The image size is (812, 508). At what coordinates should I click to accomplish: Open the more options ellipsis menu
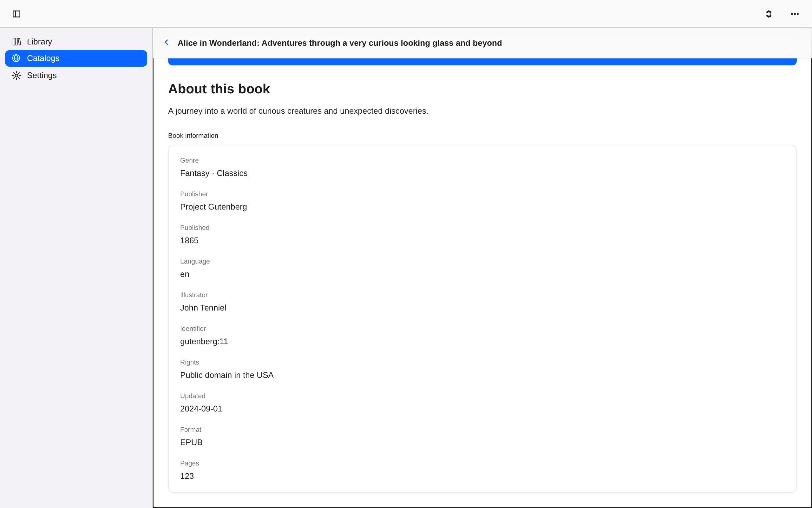click(x=795, y=14)
